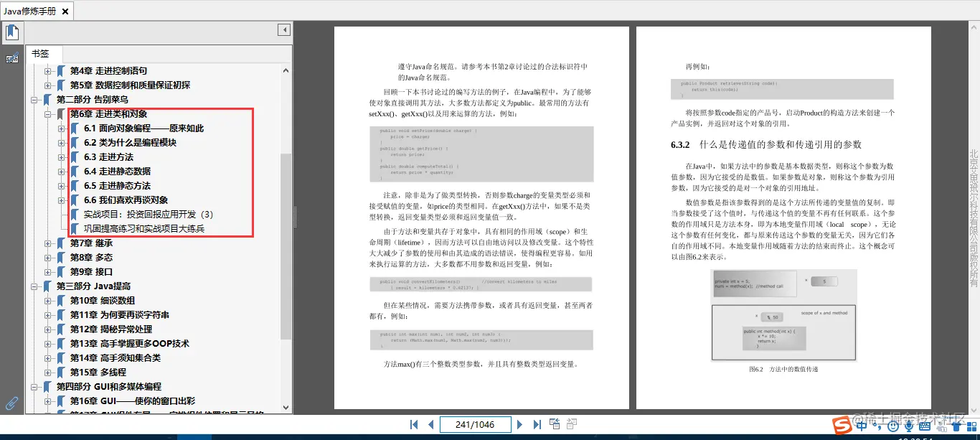
Task: Open the bookmarks panel icon
Action: (12, 32)
